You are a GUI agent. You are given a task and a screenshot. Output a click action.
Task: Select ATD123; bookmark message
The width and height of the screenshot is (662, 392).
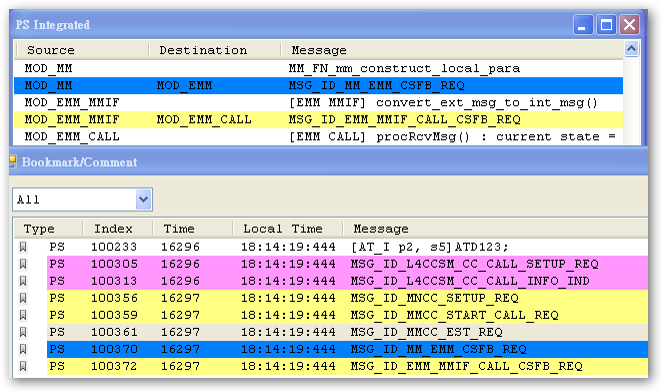(430, 247)
